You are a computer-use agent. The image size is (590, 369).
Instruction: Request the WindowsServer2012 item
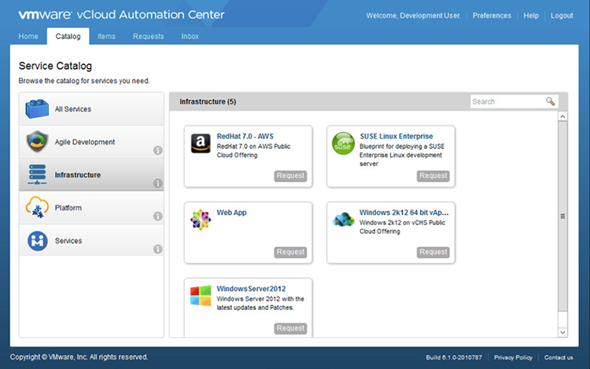(290, 328)
